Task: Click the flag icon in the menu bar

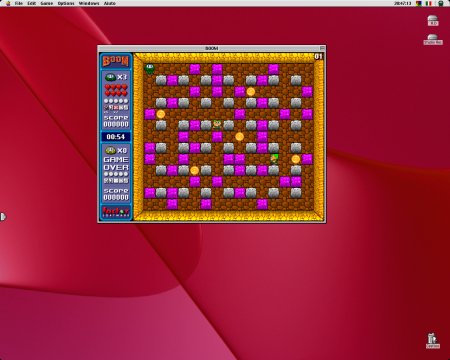Action: pos(429,3)
